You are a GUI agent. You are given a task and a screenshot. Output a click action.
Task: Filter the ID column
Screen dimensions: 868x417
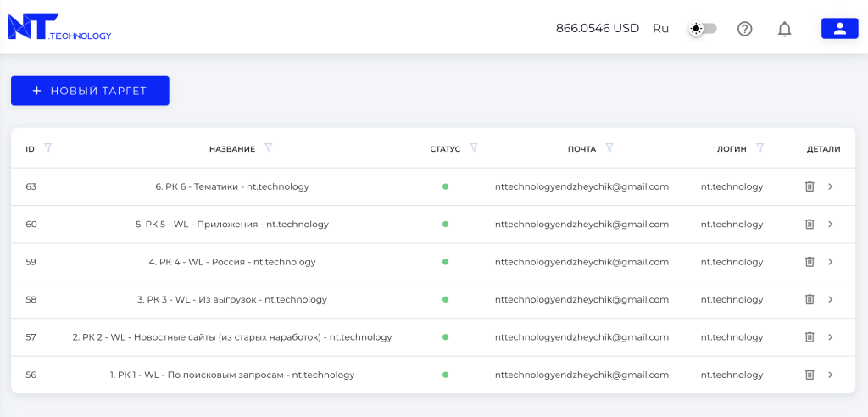click(47, 147)
